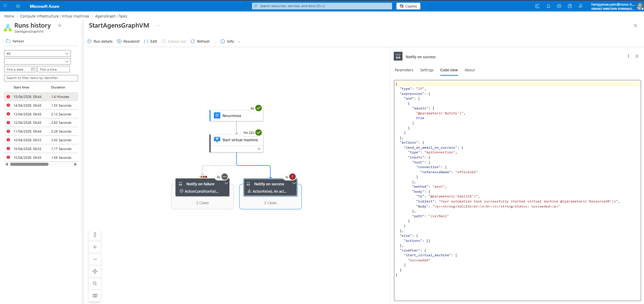Click Refresh in the run toolbar
Screen dimensions: 644x304
click(200, 41)
